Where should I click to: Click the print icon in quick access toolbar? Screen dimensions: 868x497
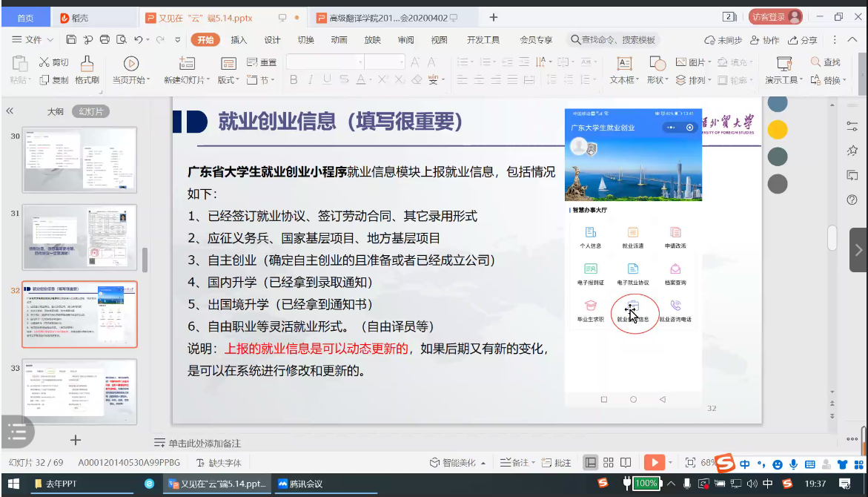(105, 40)
